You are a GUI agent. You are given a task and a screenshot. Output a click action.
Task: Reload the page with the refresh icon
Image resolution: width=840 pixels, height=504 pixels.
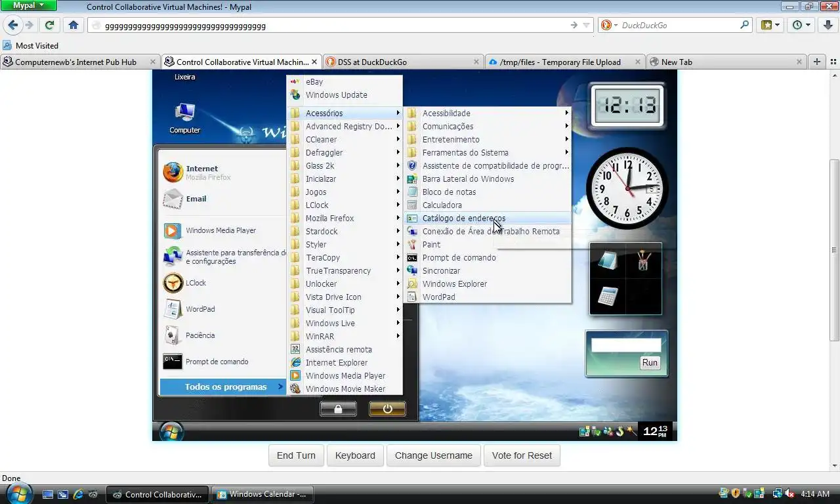[x=49, y=25]
